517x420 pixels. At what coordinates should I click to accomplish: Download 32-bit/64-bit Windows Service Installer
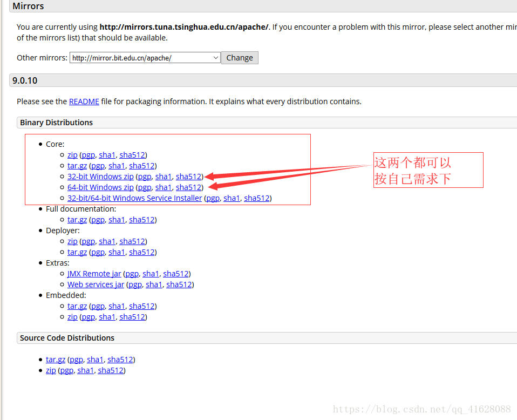(134, 198)
